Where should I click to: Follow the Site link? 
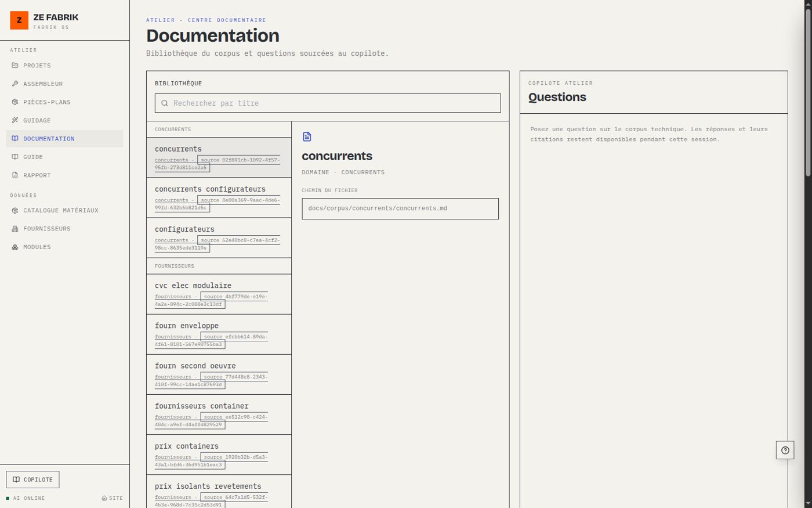(113, 498)
